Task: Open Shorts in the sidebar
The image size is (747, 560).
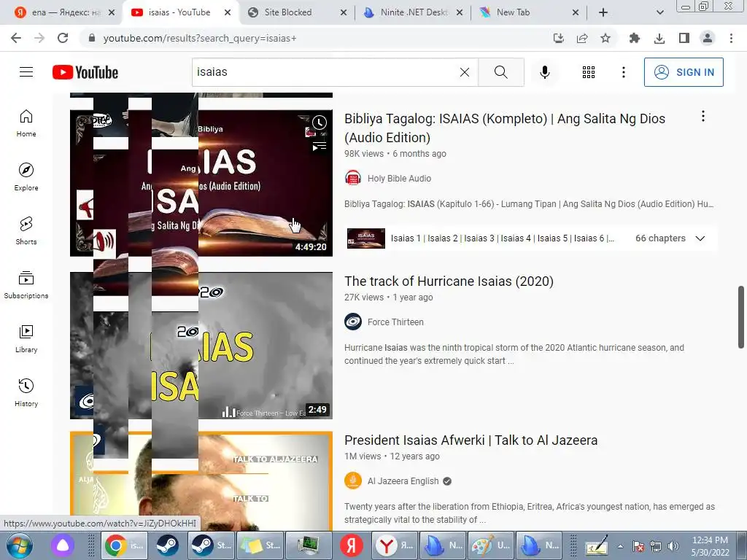Action: 26,231
